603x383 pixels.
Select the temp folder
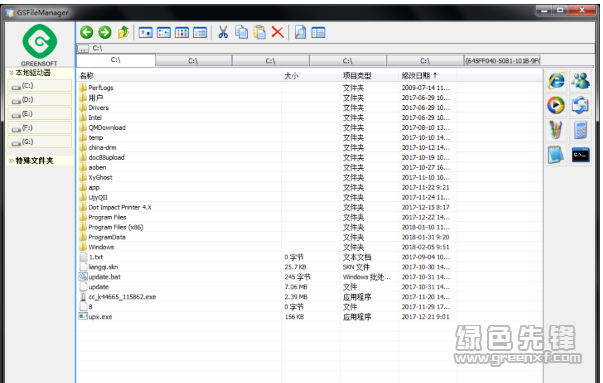click(x=96, y=138)
